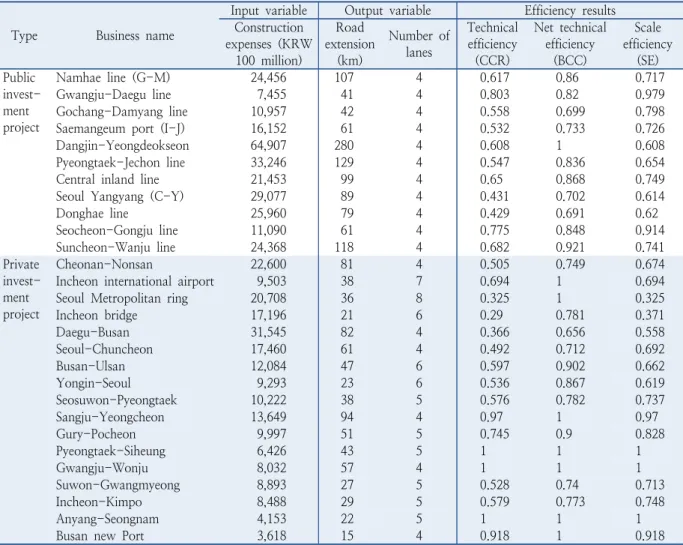Click the 'Incheon bridge' cell
This screenshot has width=683, height=545.
[97, 315]
